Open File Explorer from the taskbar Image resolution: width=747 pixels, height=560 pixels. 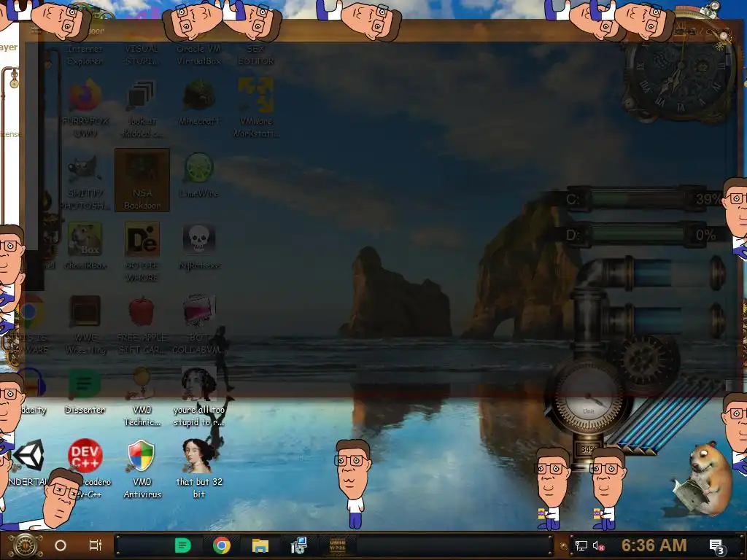click(x=260, y=545)
